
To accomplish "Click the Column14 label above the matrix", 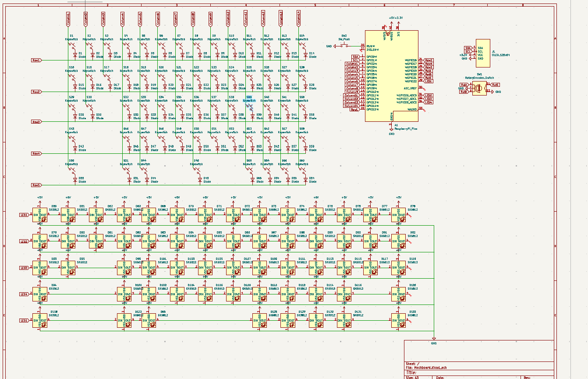I will [x=299, y=18].
